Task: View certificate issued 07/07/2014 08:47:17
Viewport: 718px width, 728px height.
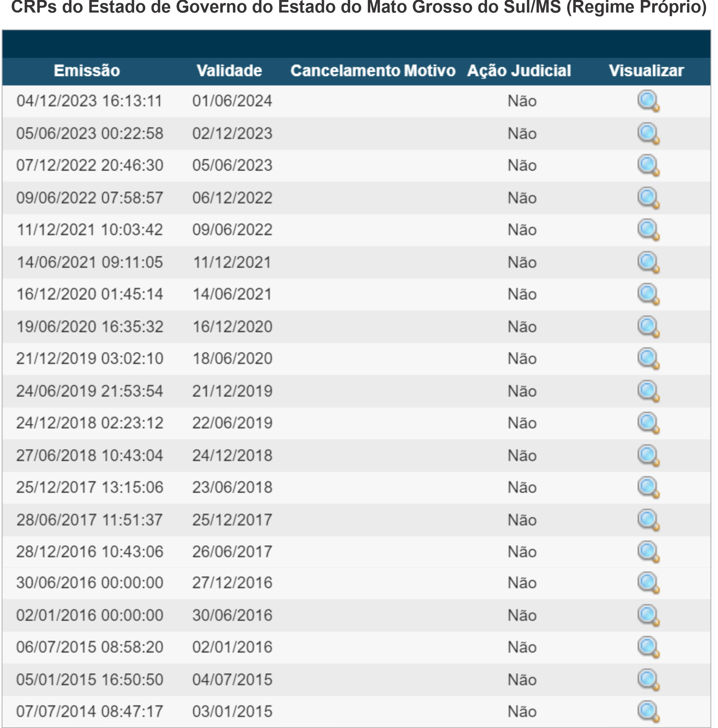Action: click(x=648, y=712)
